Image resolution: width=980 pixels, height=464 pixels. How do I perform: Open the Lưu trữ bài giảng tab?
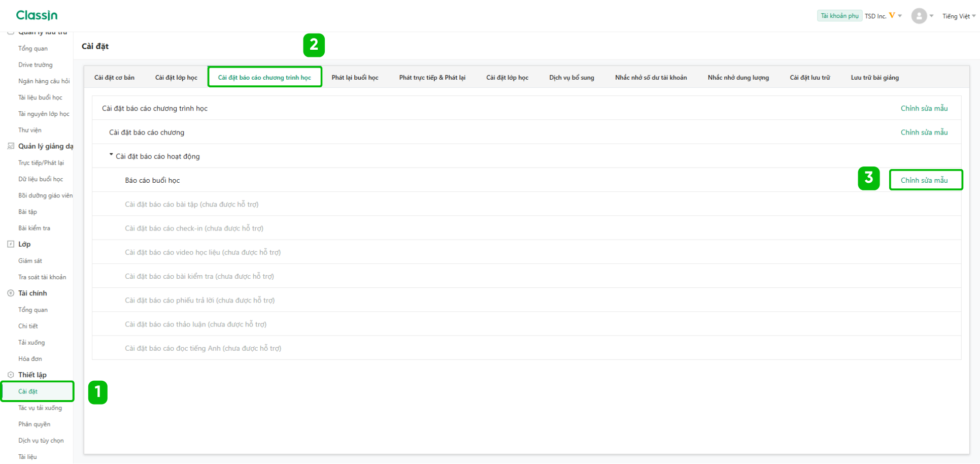pos(874,78)
